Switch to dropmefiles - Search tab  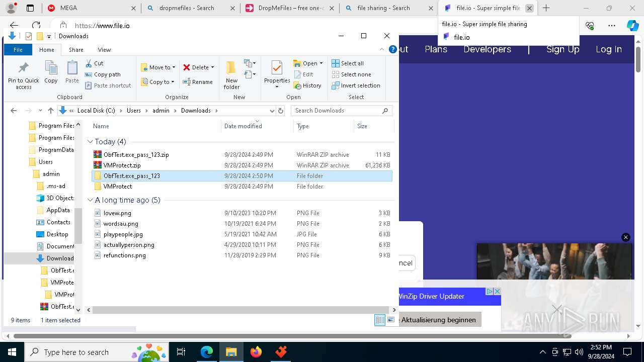[x=191, y=8]
